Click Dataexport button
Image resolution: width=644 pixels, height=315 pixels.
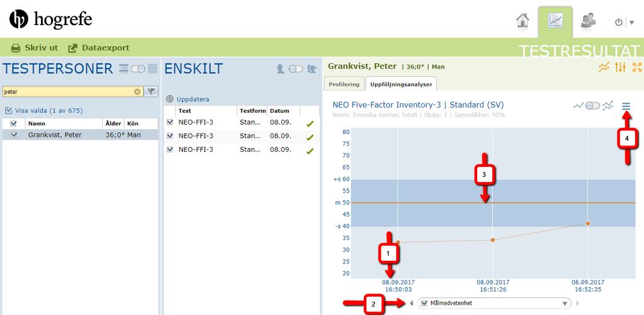pyautogui.click(x=99, y=48)
